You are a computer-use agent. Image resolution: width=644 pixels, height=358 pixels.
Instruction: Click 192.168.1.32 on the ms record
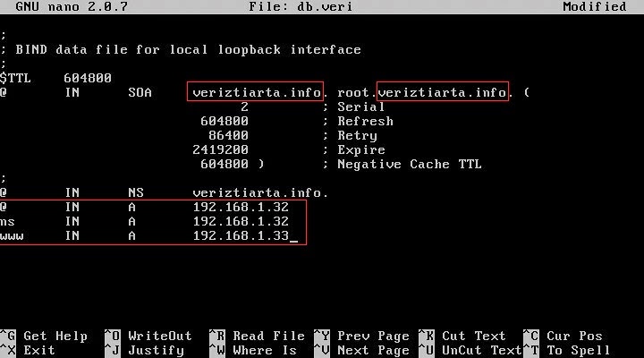point(241,222)
